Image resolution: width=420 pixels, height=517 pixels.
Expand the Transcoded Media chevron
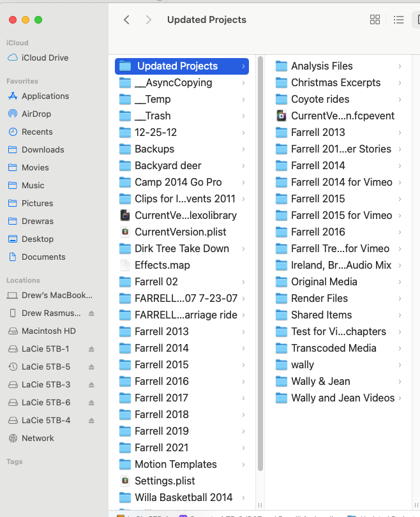pyautogui.click(x=400, y=348)
